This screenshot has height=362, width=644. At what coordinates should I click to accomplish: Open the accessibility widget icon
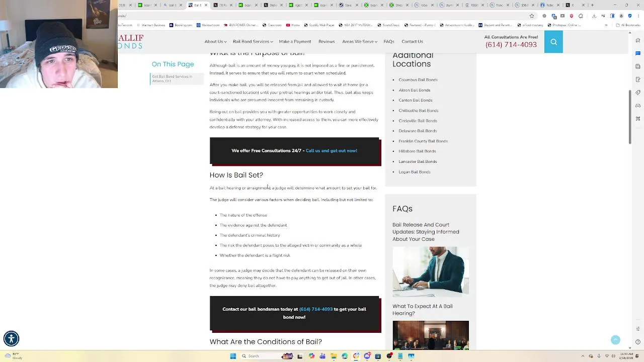click(x=11, y=338)
